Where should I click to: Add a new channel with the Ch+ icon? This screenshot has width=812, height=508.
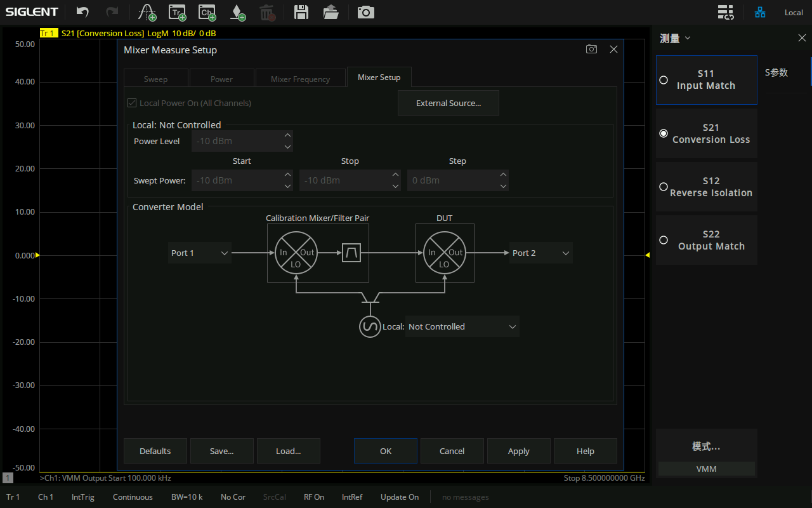tap(207, 12)
